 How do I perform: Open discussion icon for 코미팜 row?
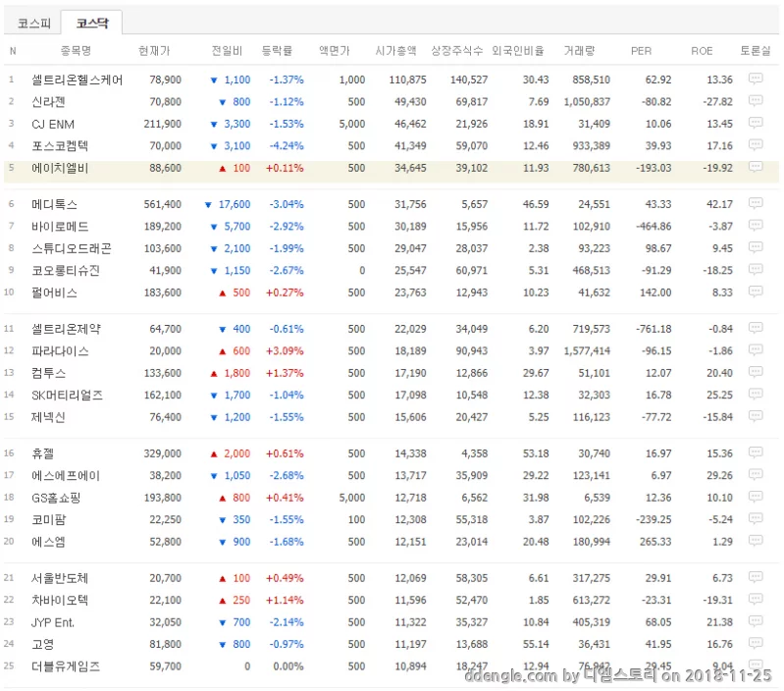[756, 518]
